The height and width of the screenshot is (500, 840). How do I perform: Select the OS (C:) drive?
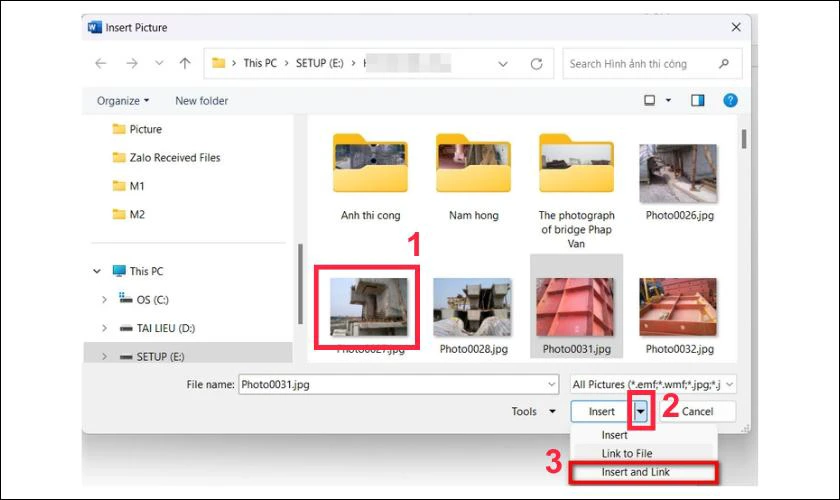144,300
